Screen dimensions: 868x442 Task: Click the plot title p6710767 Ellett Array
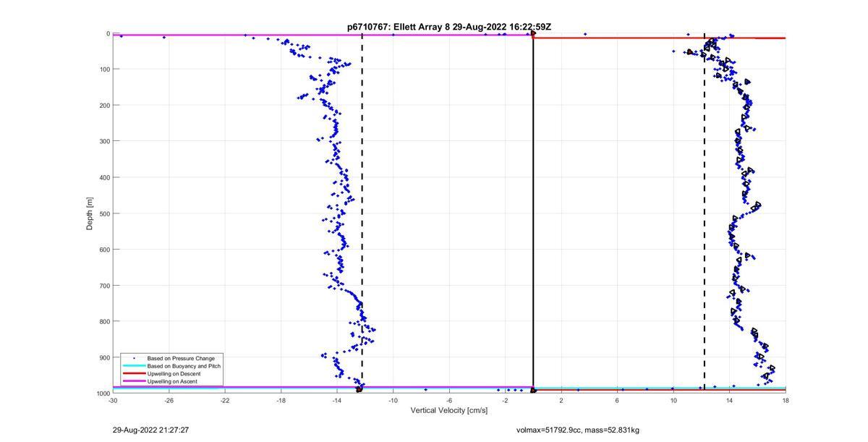pos(448,27)
